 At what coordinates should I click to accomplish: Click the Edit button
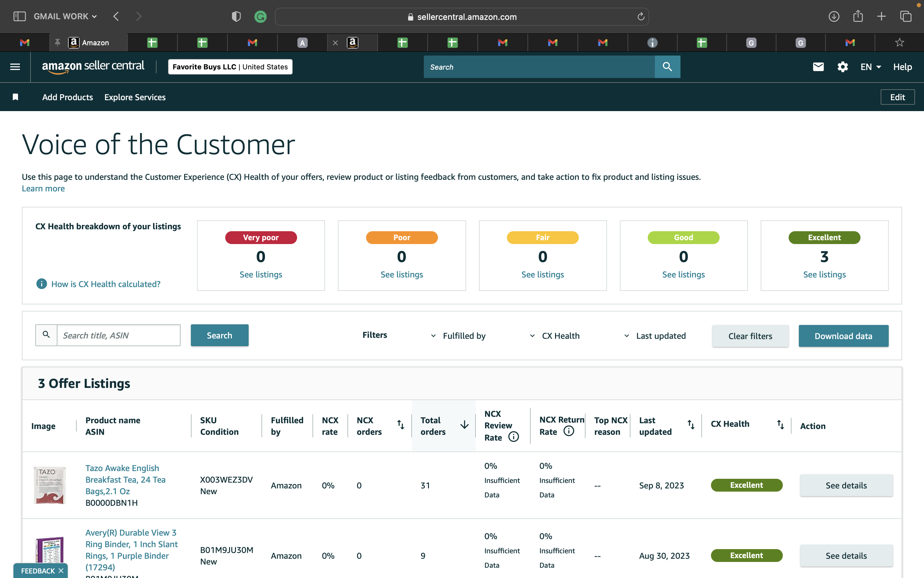pos(898,97)
